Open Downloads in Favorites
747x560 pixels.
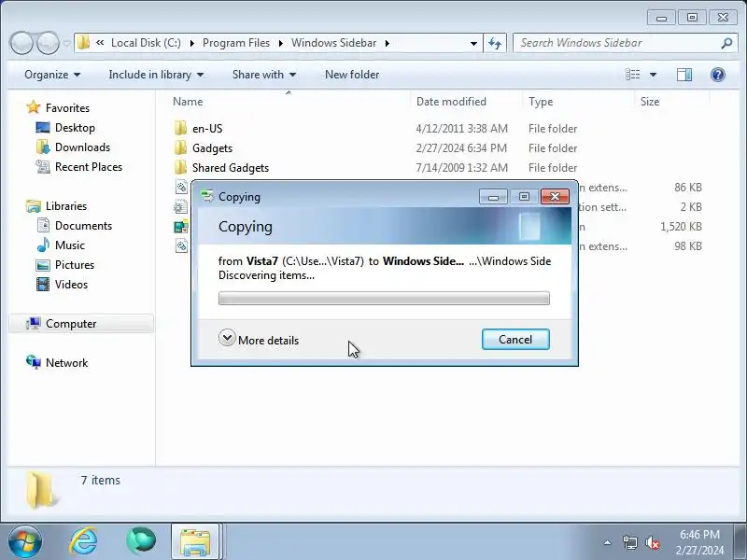pyautogui.click(x=82, y=147)
